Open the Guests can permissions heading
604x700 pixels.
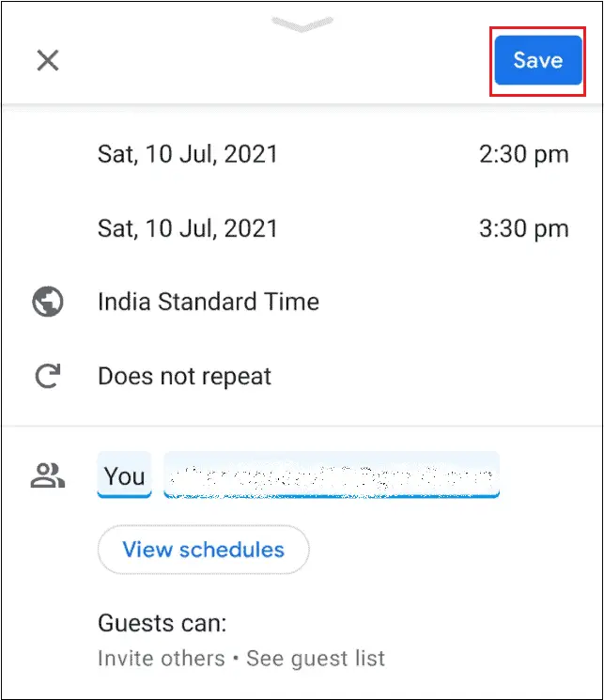click(x=163, y=623)
